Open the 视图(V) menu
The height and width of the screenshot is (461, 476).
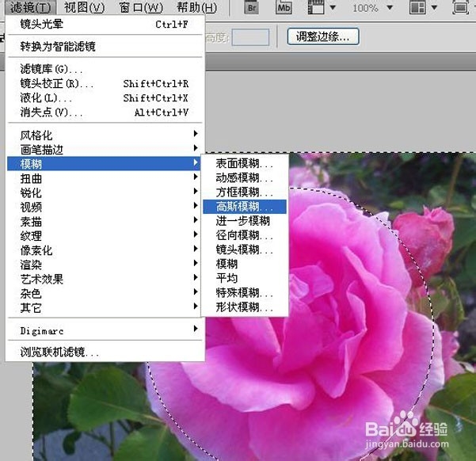[x=85, y=8]
